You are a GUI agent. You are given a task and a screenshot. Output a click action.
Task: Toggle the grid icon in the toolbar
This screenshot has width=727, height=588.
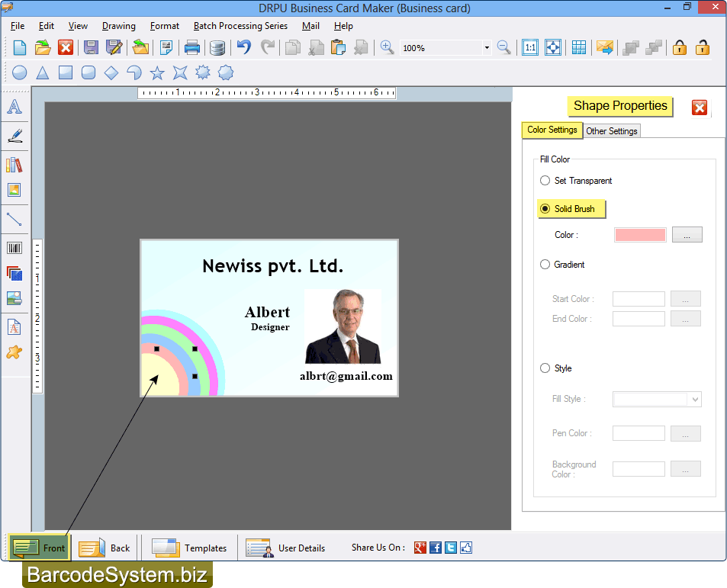pyautogui.click(x=579, y=47)
